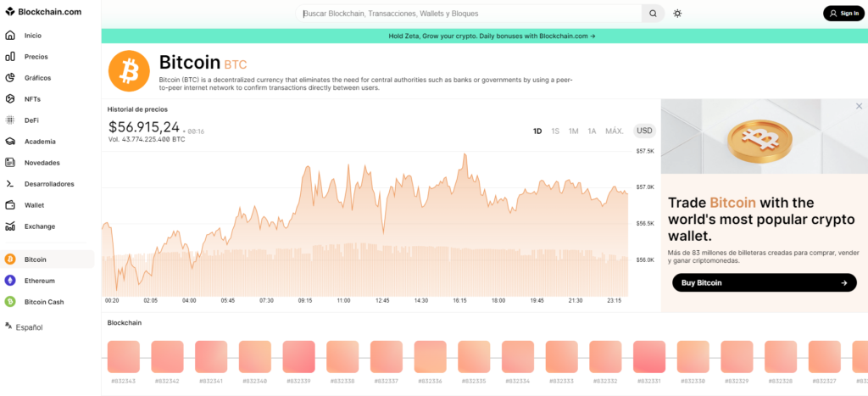Open Precios bar-chart icon in sidebar
868x396 pixels.
click(10, 57)
